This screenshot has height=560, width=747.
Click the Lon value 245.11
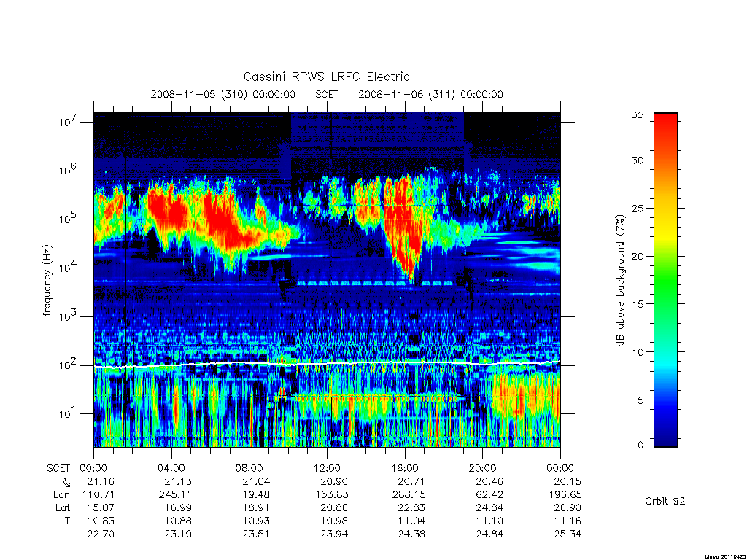coord(175,495)
